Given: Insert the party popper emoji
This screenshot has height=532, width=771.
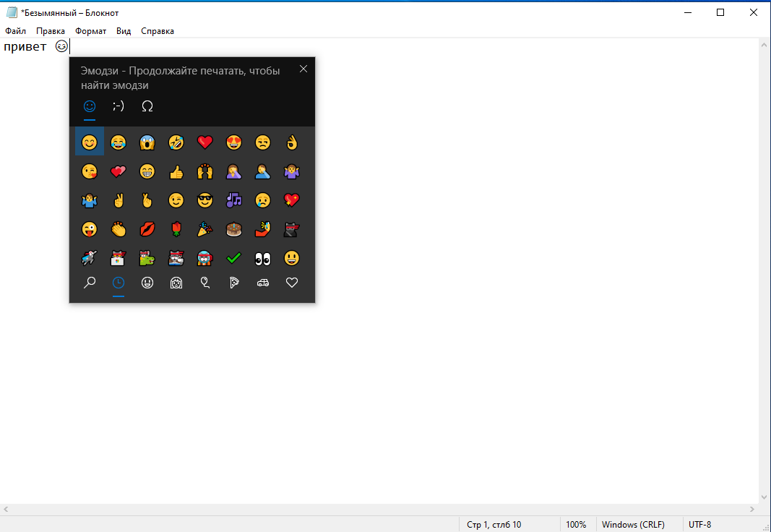Looking at the screenshot, I should (x=205, y=230).
